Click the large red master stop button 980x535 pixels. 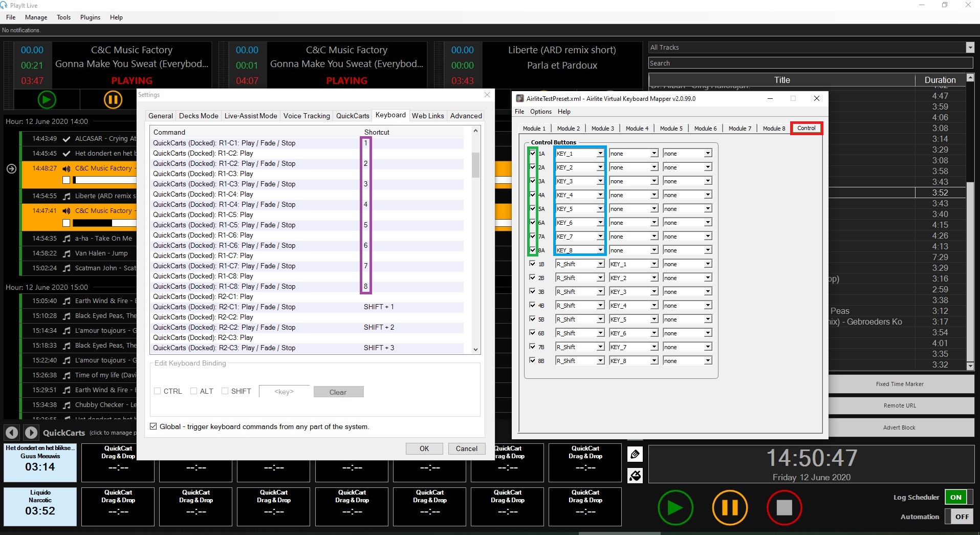[783, 507]
